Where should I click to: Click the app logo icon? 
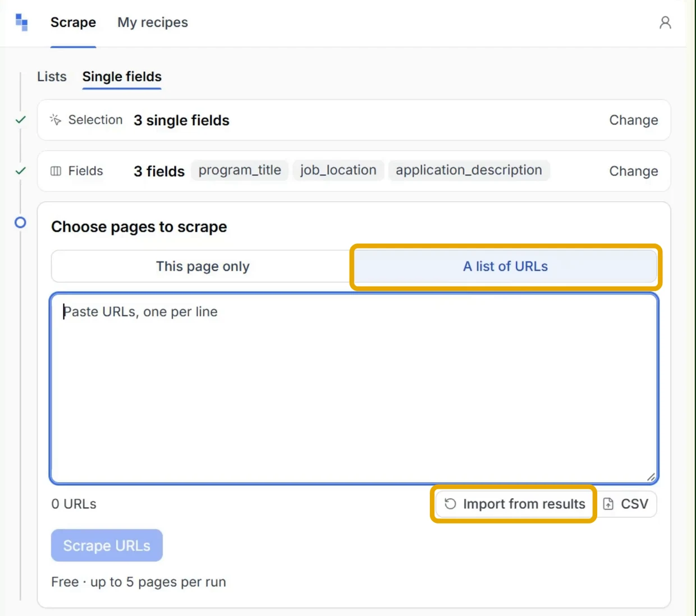coord(21,22)
